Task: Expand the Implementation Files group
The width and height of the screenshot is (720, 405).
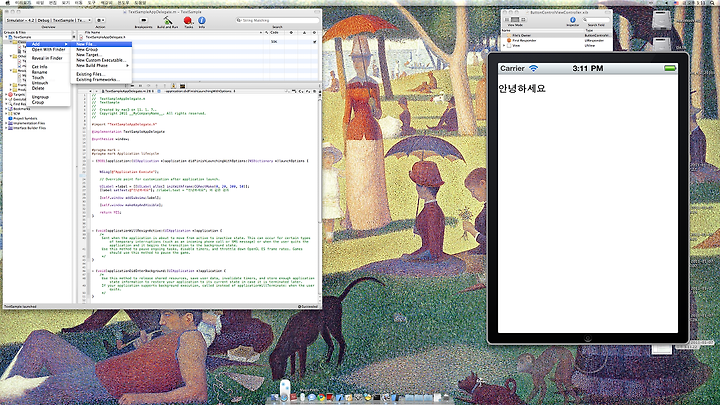Action: (6, 123)
